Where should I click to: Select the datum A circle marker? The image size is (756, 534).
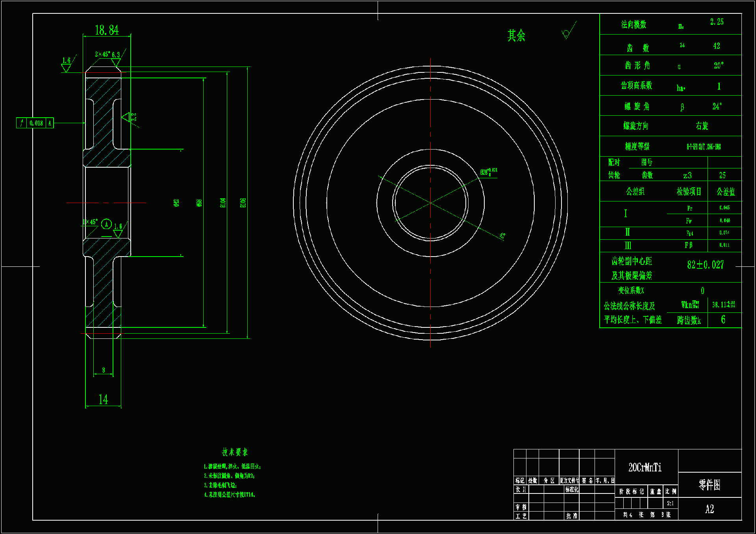click(106, 224)
